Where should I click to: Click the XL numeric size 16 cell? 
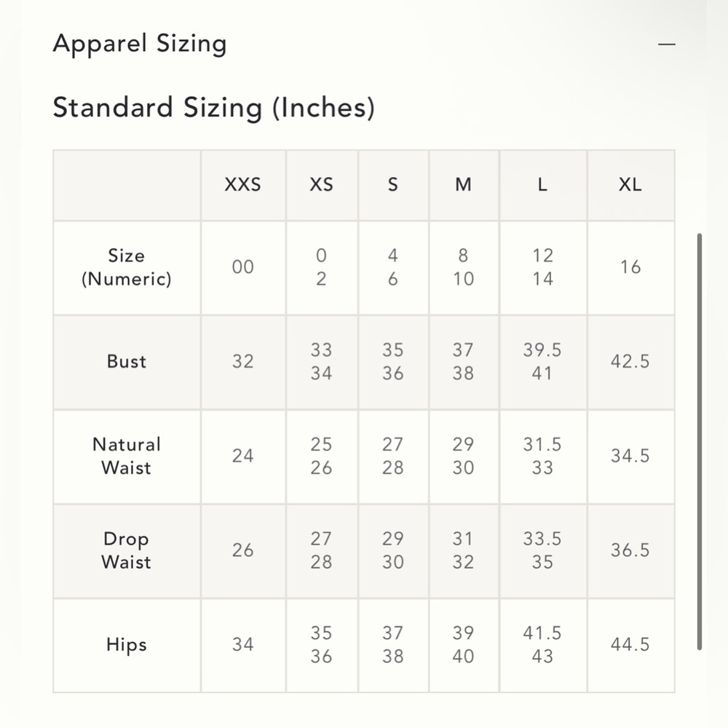tap(630, 267)
